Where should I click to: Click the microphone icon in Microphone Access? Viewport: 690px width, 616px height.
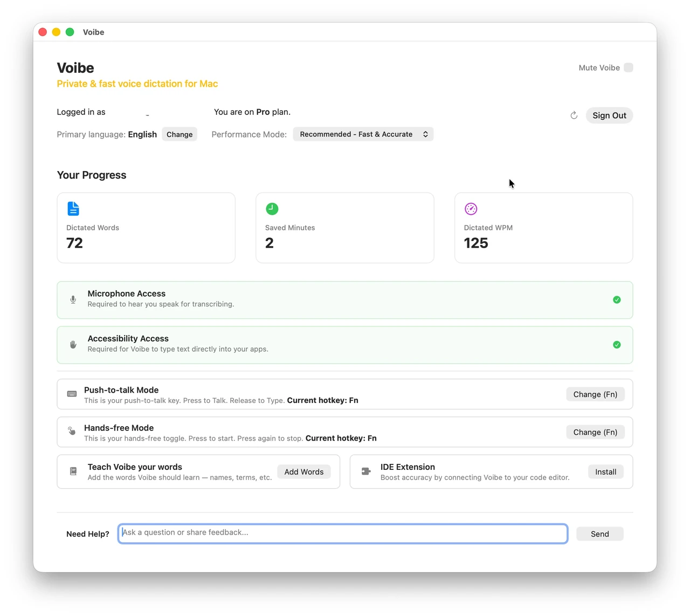coord(73,299)
